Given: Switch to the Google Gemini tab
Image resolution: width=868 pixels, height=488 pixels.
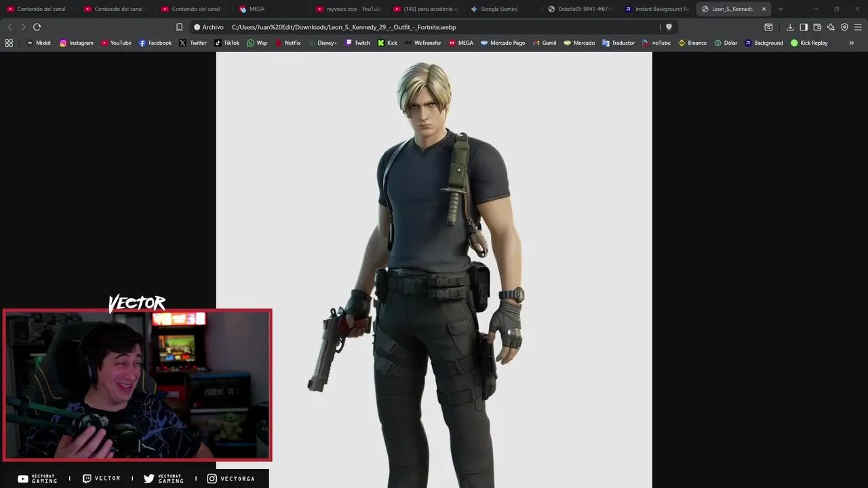Looking at the screenshot, I should point(503,9).
